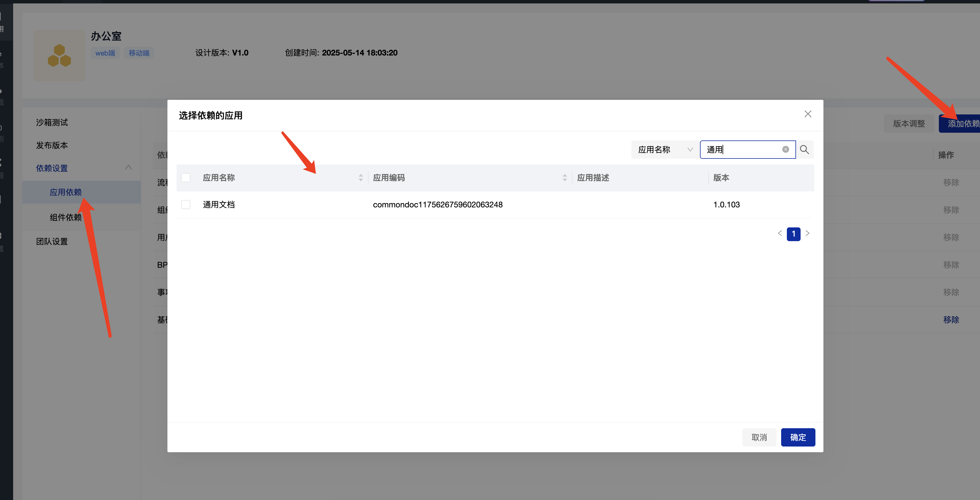Open the 应用名称 search type dropdown

pyautogui.click(x=665, y=150)
